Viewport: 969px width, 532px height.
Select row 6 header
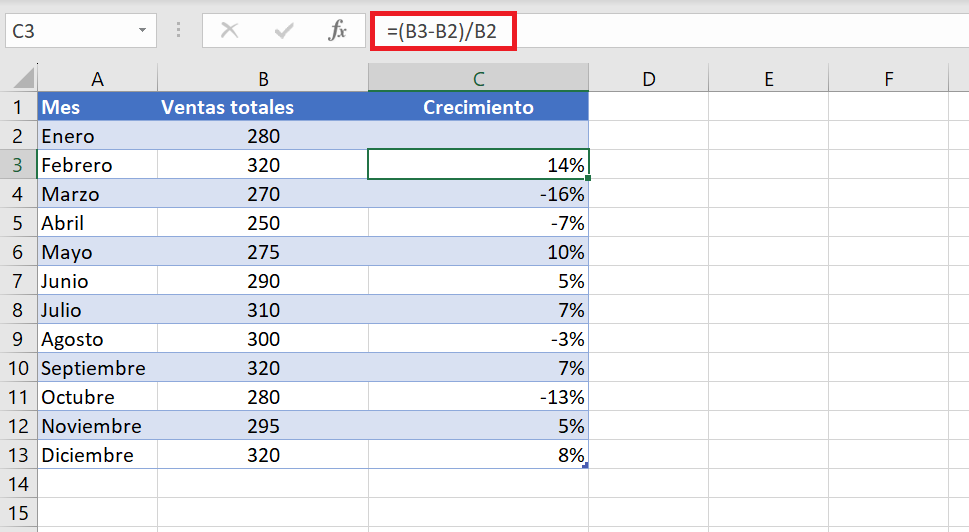coord(18,252)
